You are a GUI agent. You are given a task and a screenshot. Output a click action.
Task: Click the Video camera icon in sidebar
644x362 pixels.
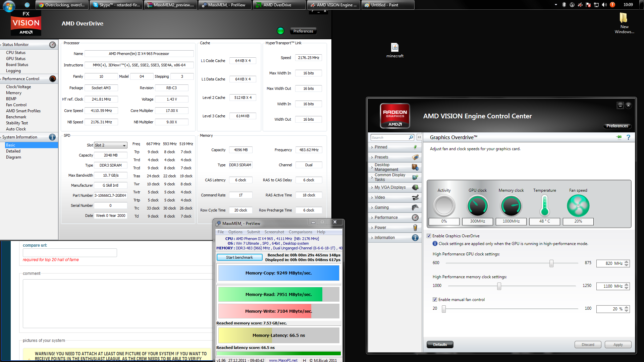pyautogui.click(x=415, y=197)
